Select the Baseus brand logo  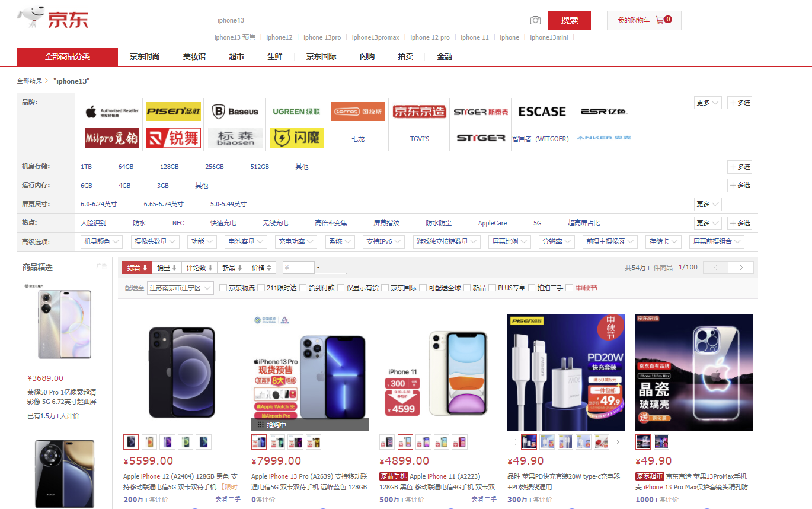235,111
